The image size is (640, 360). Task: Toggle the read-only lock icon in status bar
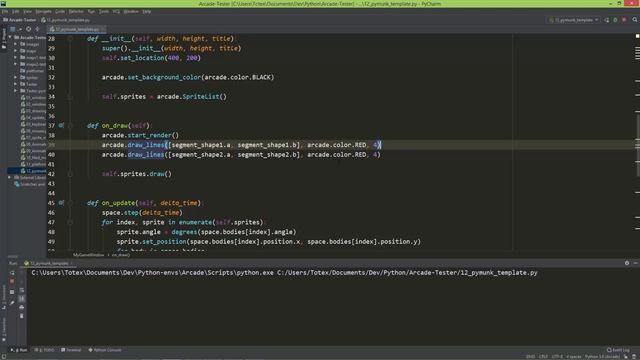pyautogui.click(x=626, y=357)
